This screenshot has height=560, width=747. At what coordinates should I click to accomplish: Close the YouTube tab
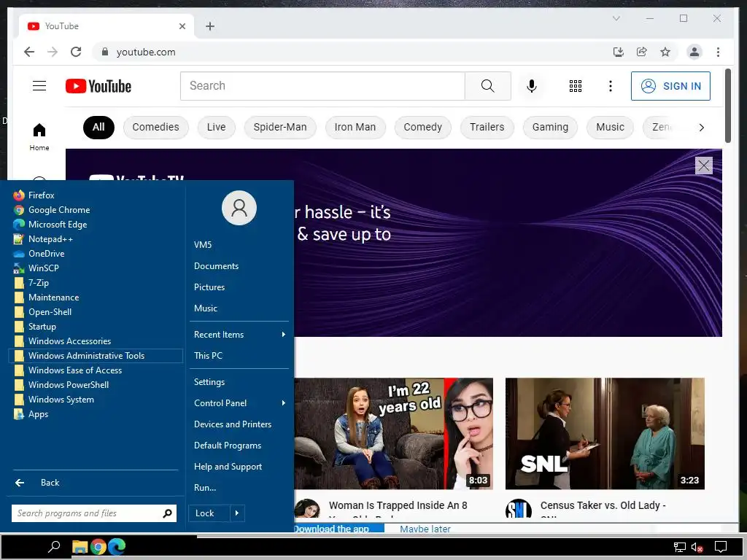(182, 26)
